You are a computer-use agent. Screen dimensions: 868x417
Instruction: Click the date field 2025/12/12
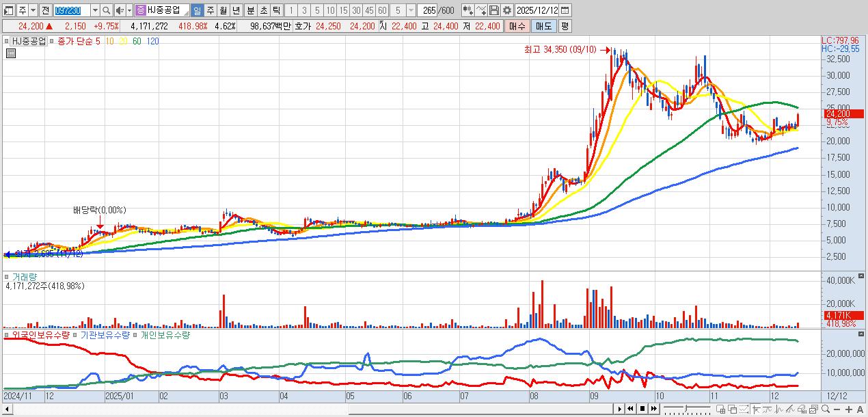pyautogui.click(x=537, y=10)
